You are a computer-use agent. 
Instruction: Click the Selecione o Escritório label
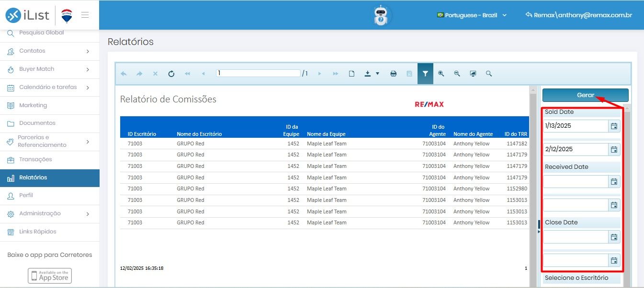click(x=576, y=278)
